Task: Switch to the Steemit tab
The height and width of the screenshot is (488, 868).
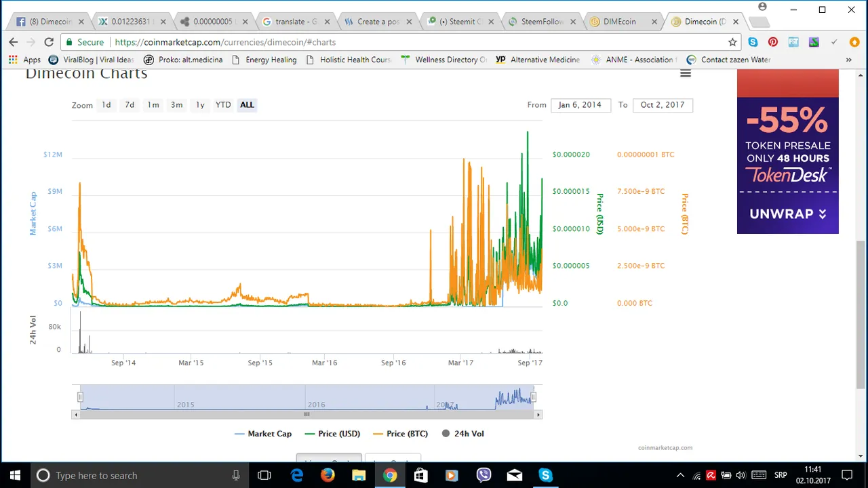Action: tap(461, 22)
